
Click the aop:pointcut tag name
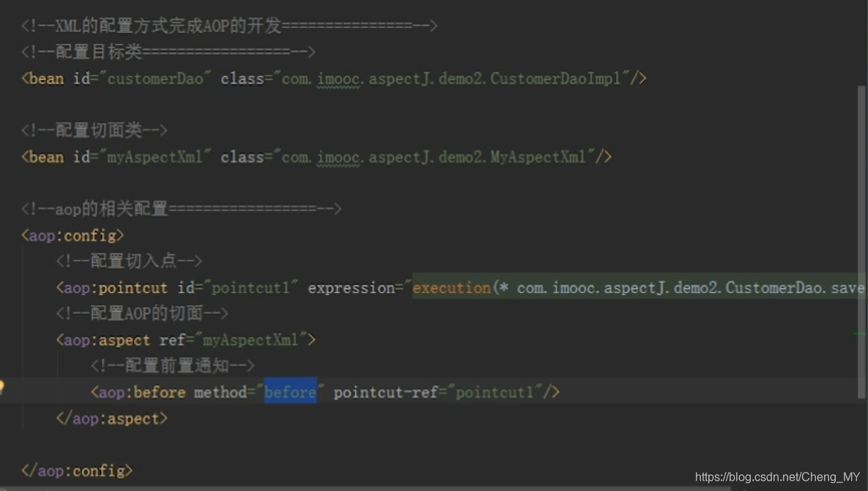pyautogui.click(x=116, y=288)
